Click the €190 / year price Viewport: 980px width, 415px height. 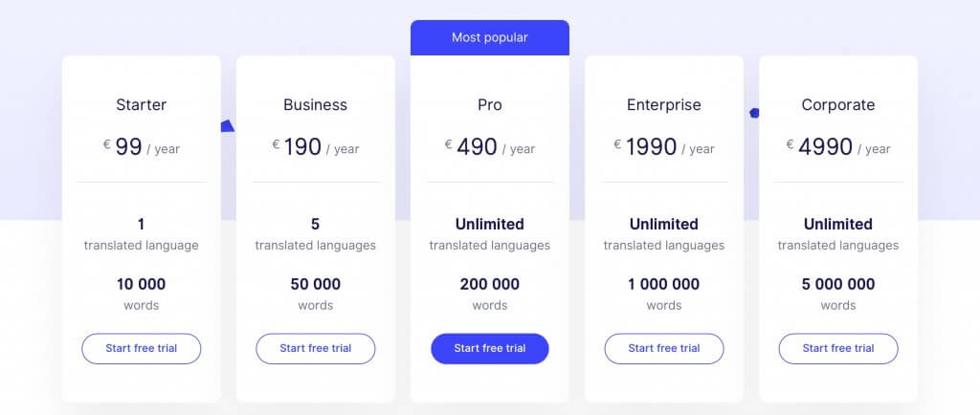point(315,147)
